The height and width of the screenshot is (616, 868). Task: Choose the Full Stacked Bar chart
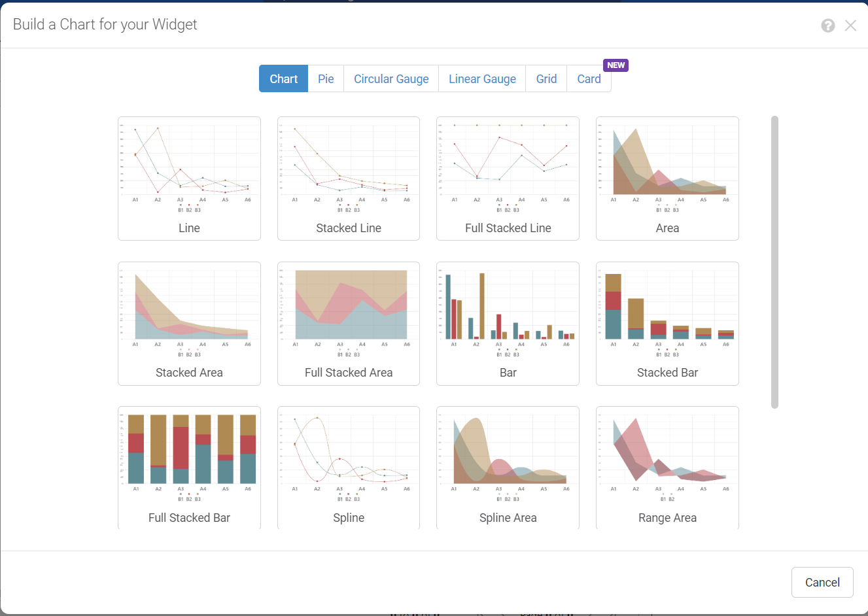pyautogui.click(x=189, y=467)
